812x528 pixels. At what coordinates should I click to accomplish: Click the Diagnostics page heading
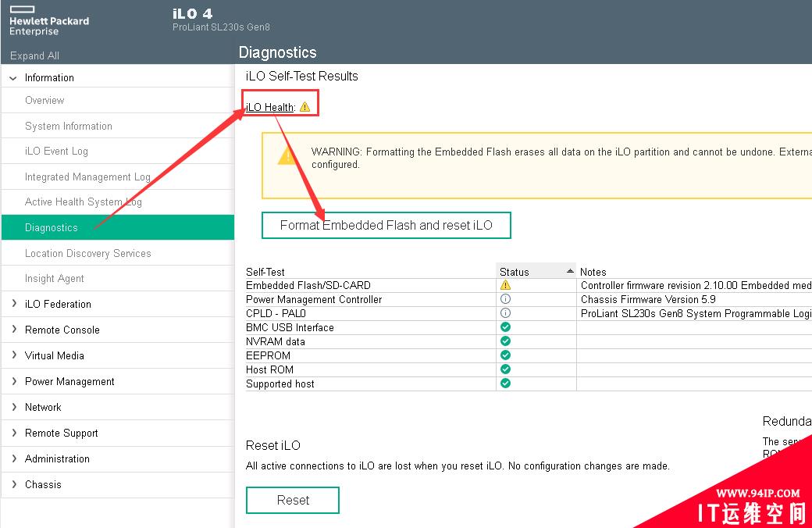(x=278, y=52)
